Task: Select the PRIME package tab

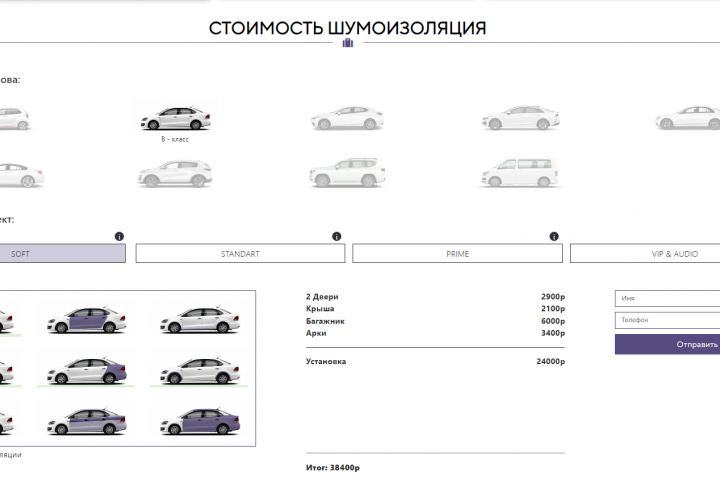Action: pyautogui.click(x=457, y=254)
